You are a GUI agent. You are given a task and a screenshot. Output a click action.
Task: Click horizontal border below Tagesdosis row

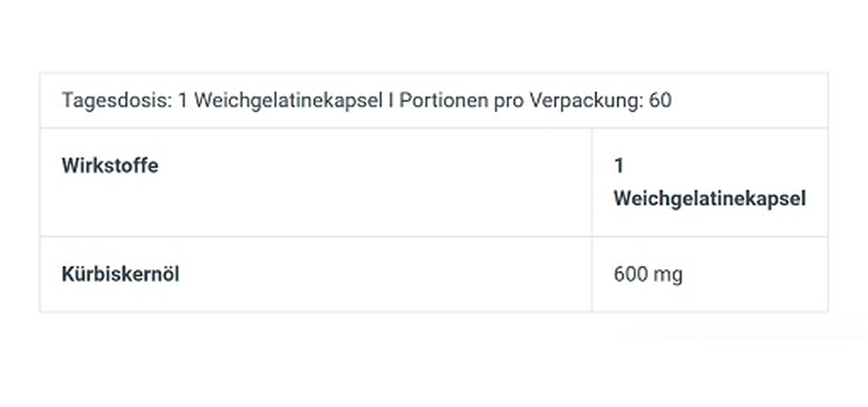tap(434, 128)
